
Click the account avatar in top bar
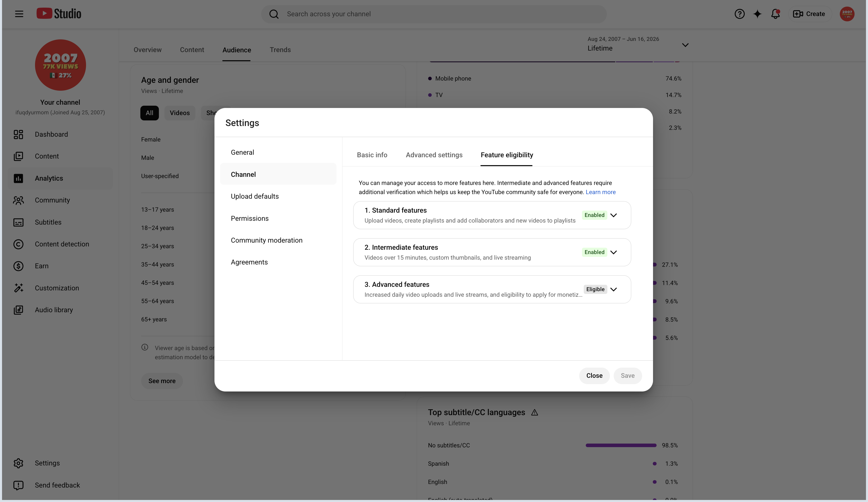coord(847,14)
